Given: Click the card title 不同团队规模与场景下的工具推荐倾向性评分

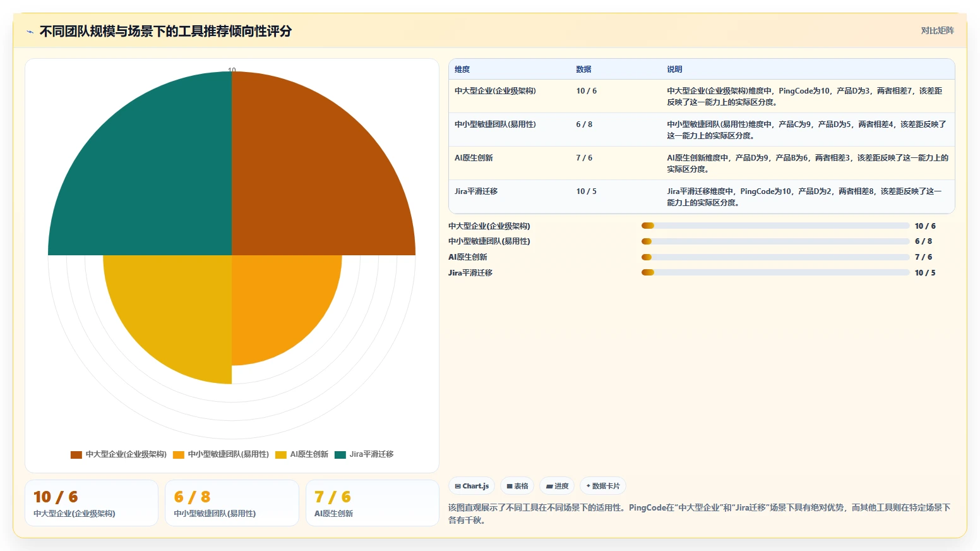Looking at the screenshot, I should click(x=165, y=31).
